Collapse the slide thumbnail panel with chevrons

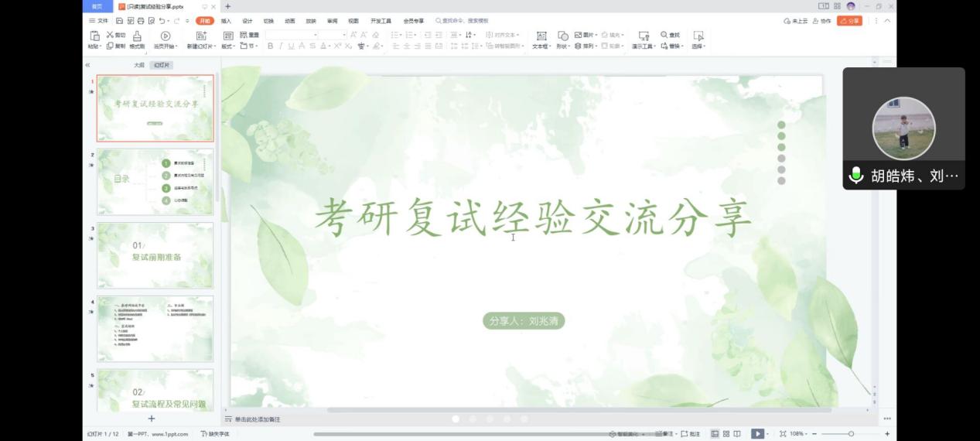(x=87, y=65)
